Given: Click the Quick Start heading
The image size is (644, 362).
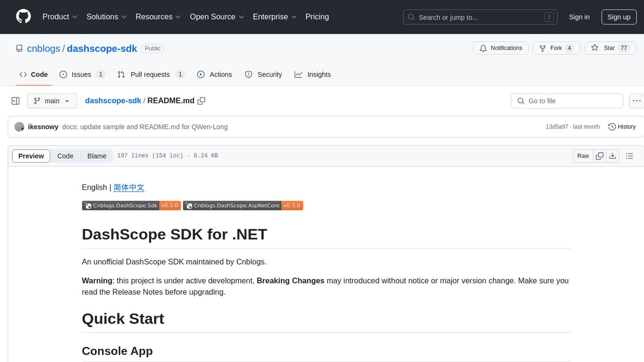Looking at the screenshot, I should pyautogui.click(x=123, y=318).
